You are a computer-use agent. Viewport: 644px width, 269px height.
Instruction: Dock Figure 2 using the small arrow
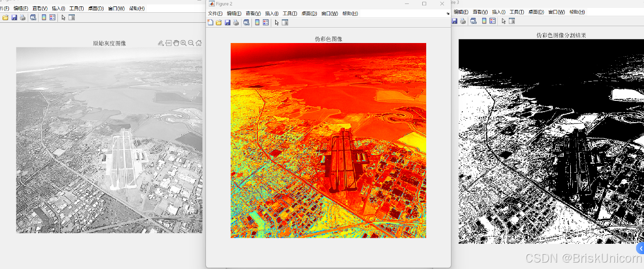(x=447, y=13)
